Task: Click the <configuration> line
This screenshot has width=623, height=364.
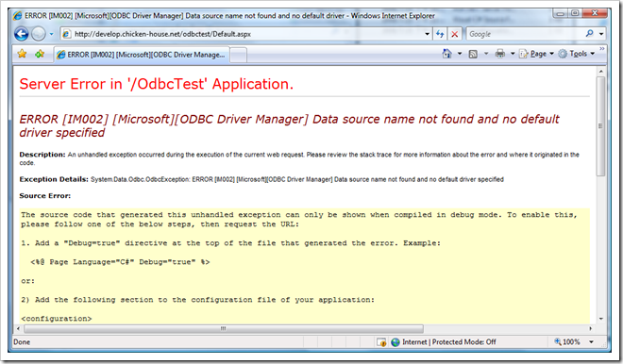Action: 57,319
